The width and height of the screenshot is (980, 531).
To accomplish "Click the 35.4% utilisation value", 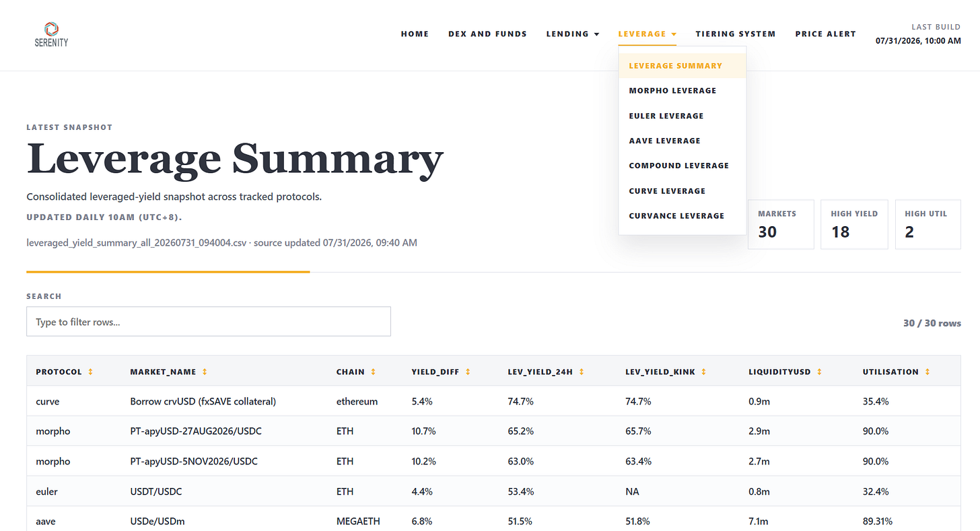I will pos(876,401).
